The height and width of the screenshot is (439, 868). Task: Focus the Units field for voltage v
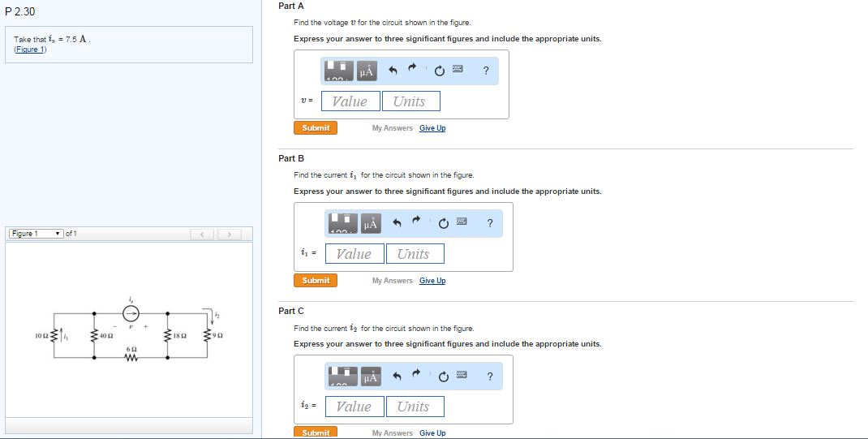coord(411,101)
